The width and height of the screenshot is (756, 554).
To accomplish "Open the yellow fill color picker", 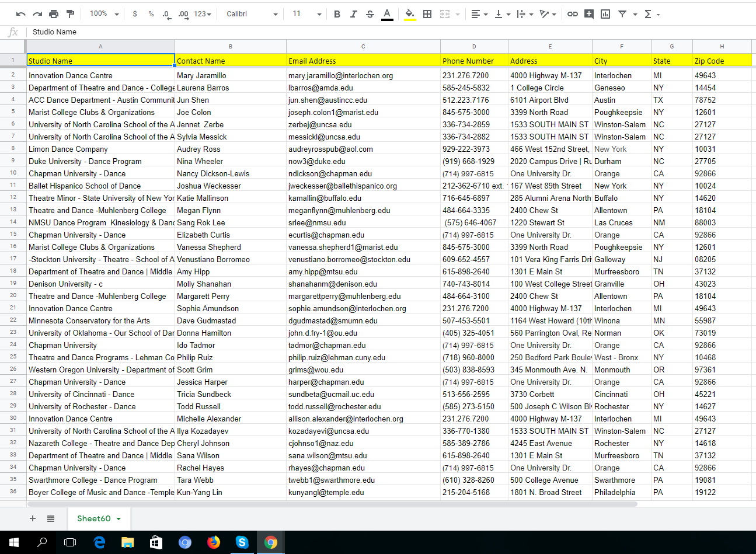I will pyautogui.click(x=410, y=14).
